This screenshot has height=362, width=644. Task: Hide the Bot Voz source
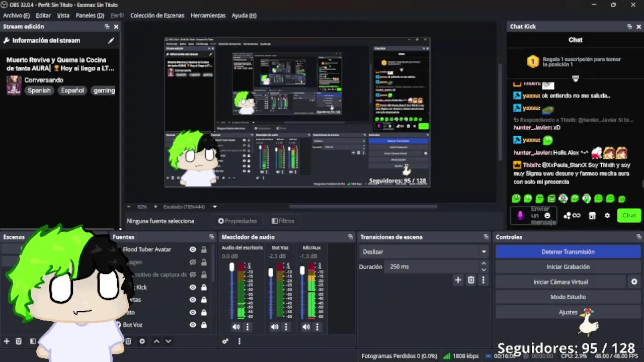[x=193, y=325]
